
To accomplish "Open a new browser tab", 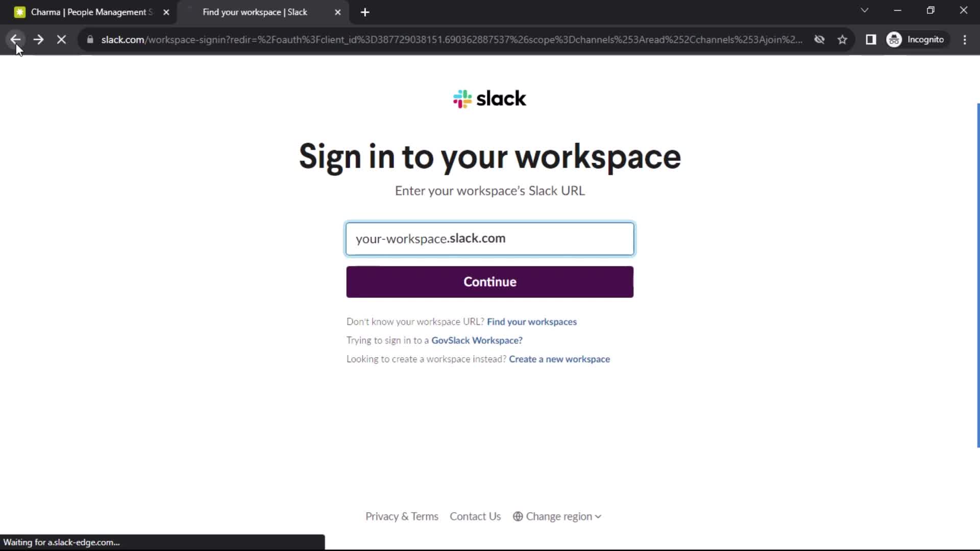I will (365, 12).
